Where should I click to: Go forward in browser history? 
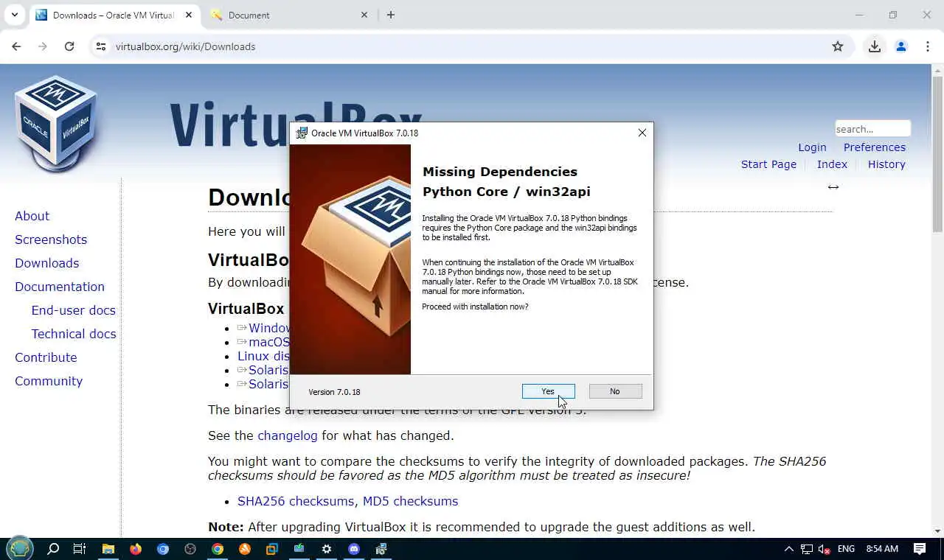(x=43, y=46)
